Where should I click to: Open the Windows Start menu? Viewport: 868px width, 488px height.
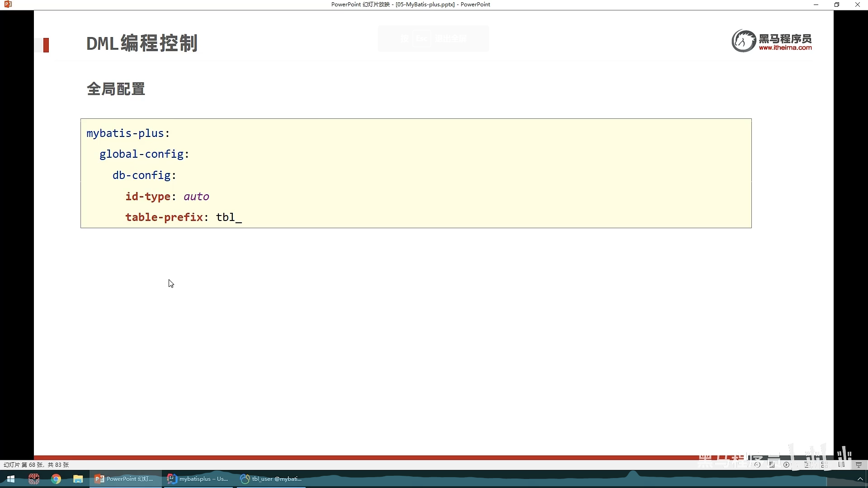point(11,479)
